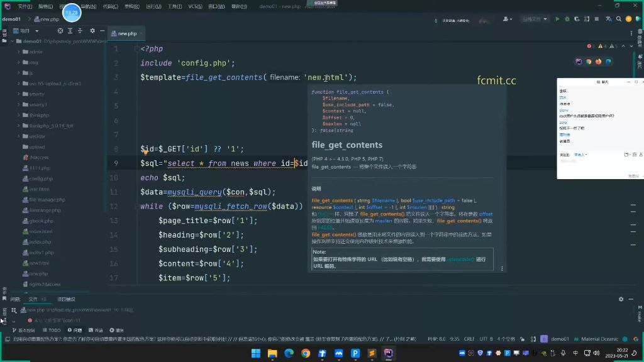Start debugging with the bug icon
Screen dimensions: 644x362
[567, 19]
